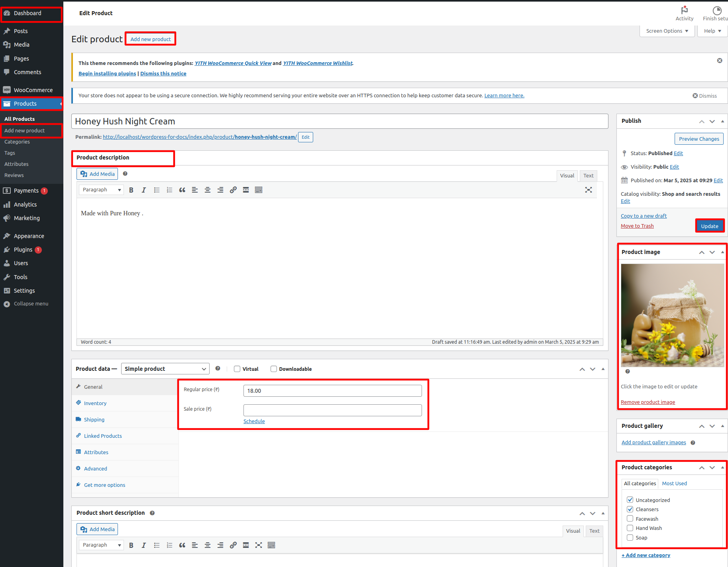Click the Update button
Image resolution: width=728 pixels, height=567 pixels.
[709, 226]
